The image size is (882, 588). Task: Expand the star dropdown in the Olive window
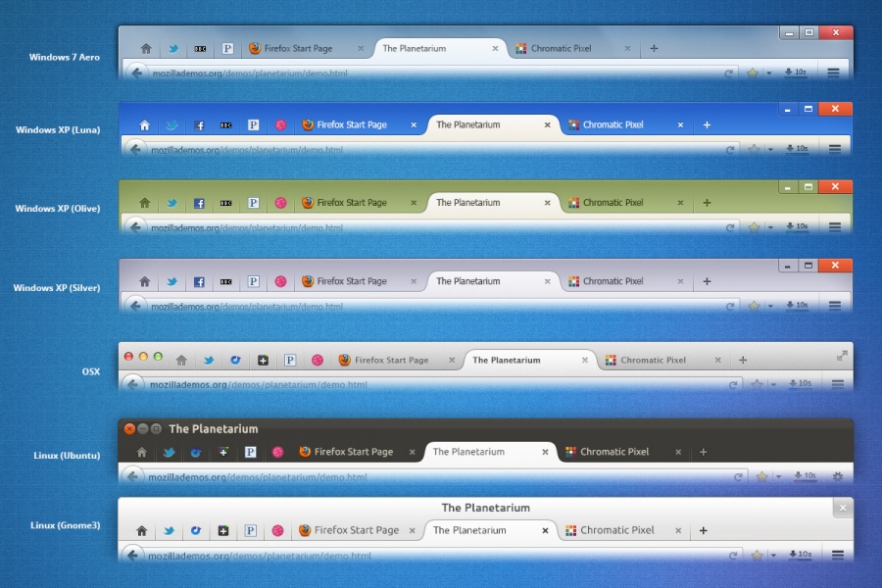click(768, 226)
